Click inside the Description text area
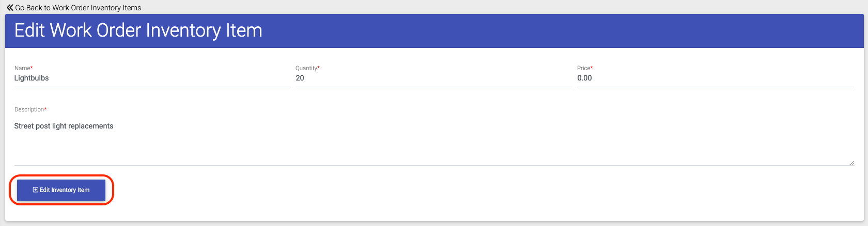Image resolution: width=868 pixels, height=226 pixels. pos(434,140)
